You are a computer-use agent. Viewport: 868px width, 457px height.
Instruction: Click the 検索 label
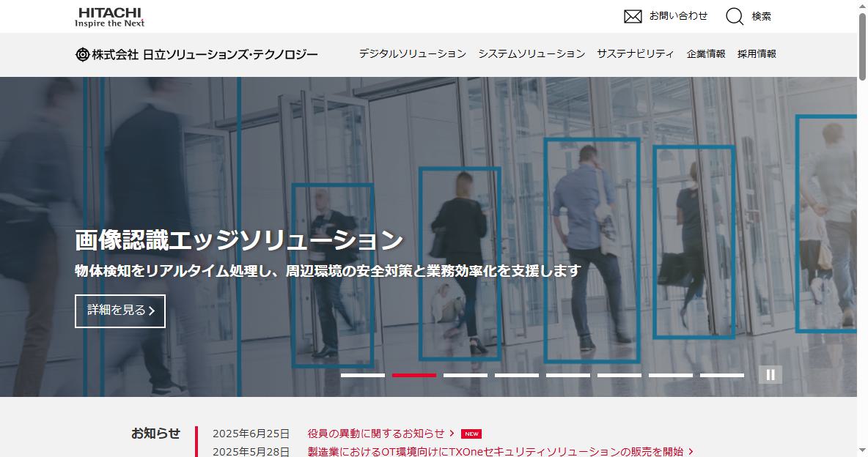click(x=761, y=17)
